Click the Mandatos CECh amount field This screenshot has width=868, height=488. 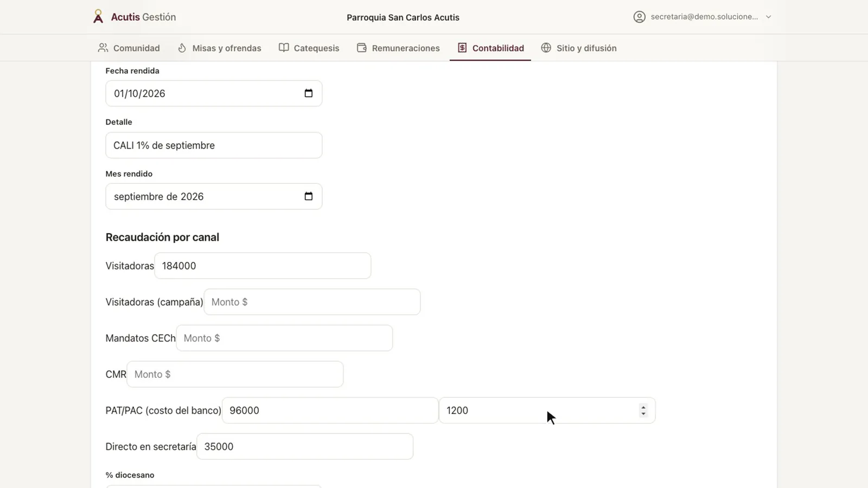284,338
